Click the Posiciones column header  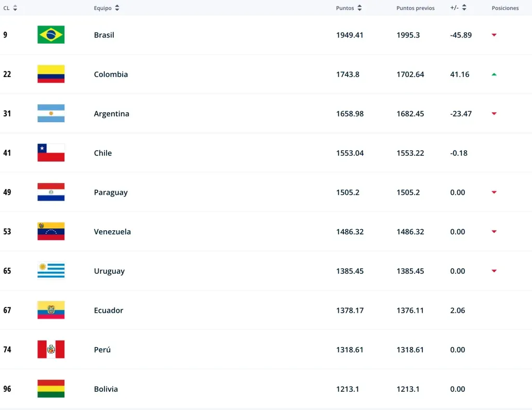[x=505, y=8]
